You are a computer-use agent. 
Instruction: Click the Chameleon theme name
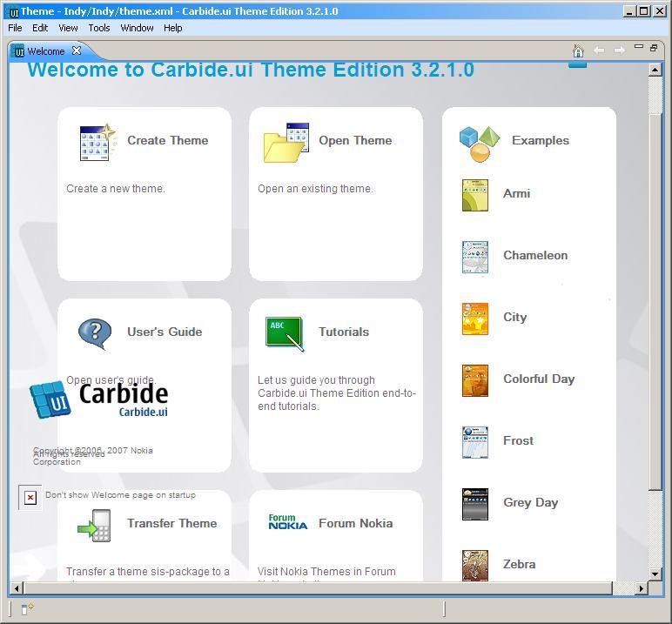[535, 255]
